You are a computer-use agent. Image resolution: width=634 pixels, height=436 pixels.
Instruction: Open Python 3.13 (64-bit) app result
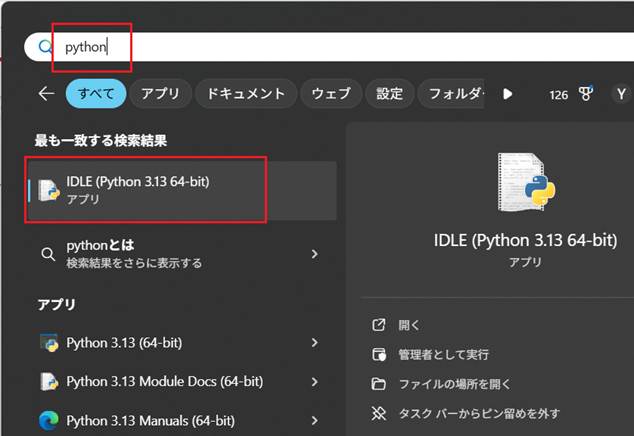tap(181, 343)
